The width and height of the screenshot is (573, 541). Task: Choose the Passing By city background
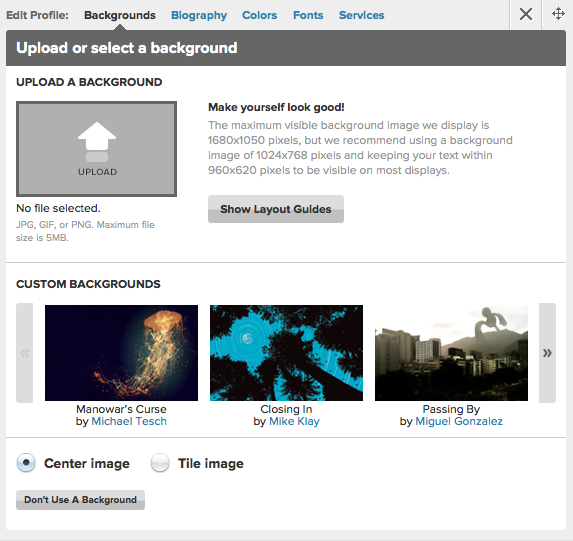451,353
